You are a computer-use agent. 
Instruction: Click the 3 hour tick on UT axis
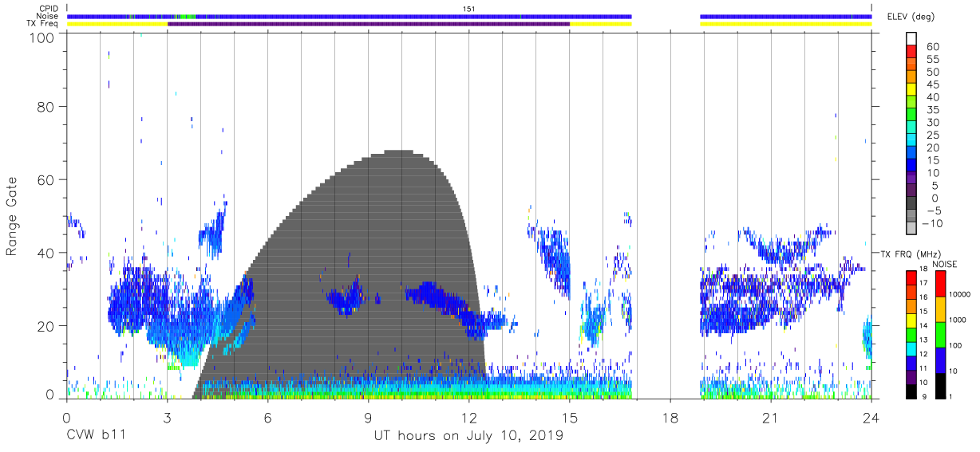tap(167, 418)
